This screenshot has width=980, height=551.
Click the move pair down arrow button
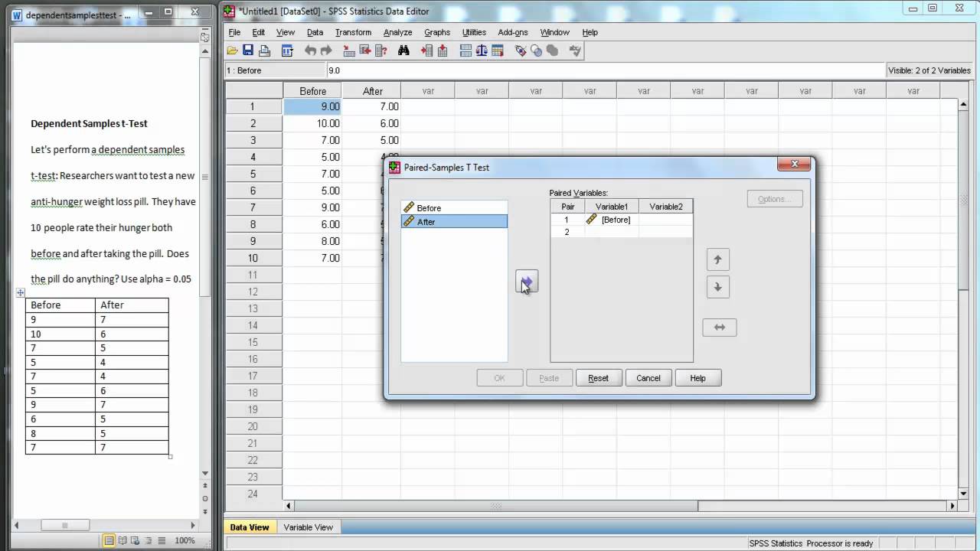[x=717, y=287]
